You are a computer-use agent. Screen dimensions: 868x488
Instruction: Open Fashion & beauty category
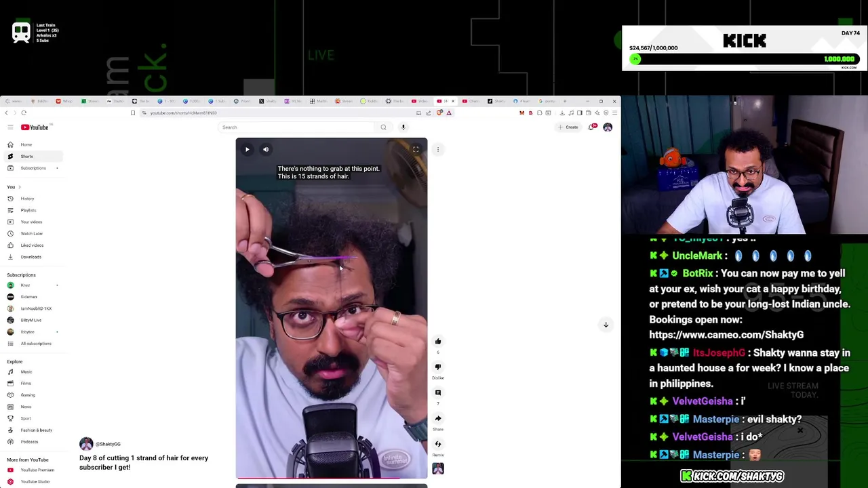pos(32,430)
